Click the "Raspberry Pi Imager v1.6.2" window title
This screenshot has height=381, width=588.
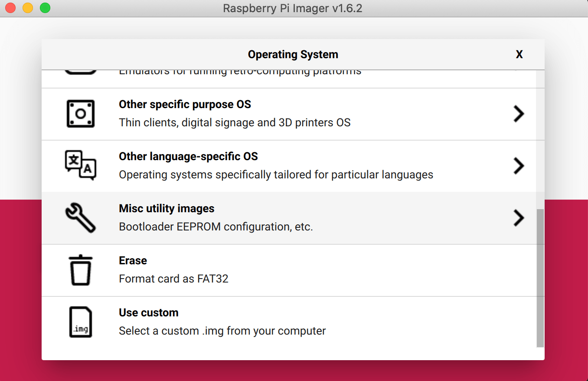(292, 8)
